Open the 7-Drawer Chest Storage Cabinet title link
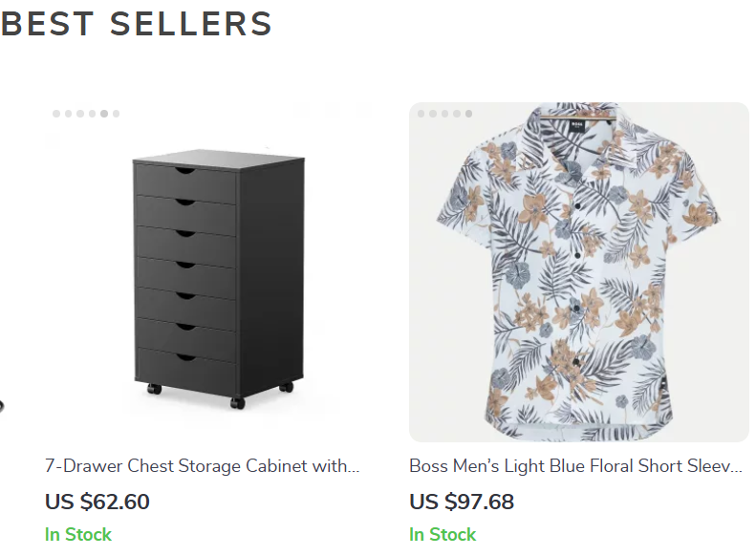This screenshot has width=756, height=556. 202,466
